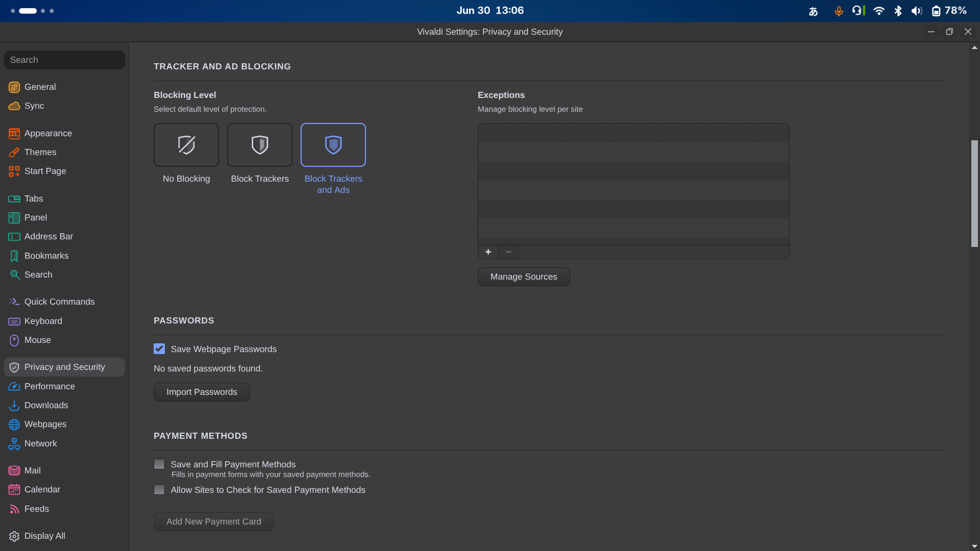Click the Calendar icon

pyautogui.click(x=14, y=490)
